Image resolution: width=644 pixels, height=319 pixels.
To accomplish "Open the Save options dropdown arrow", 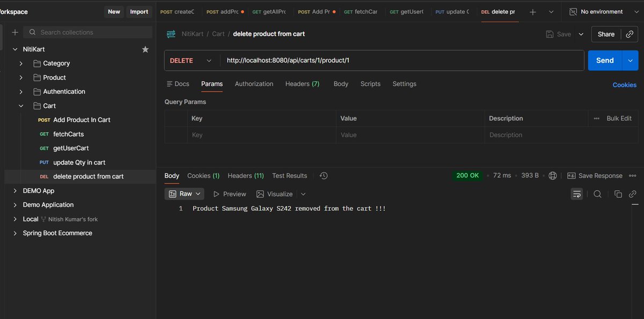I will [581, 34].
